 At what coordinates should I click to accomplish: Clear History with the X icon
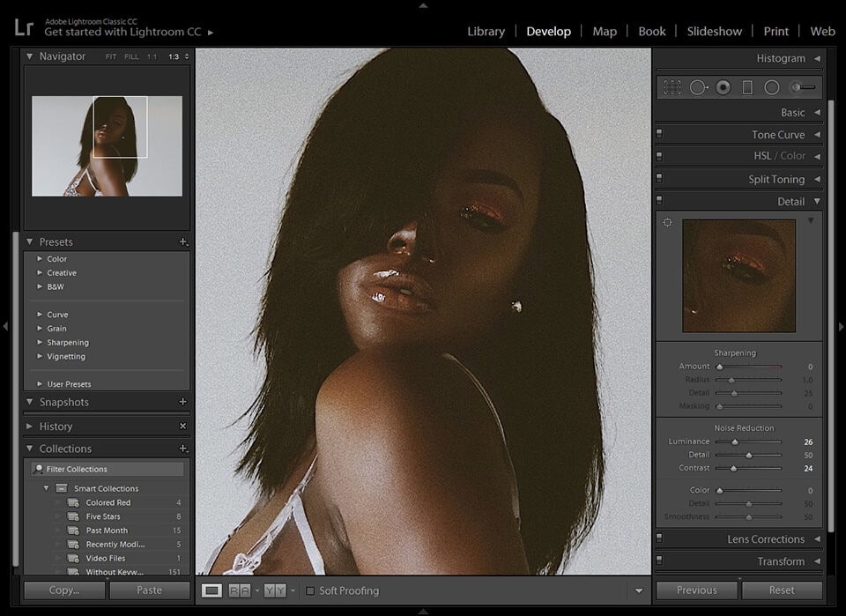tap(183, 427)
